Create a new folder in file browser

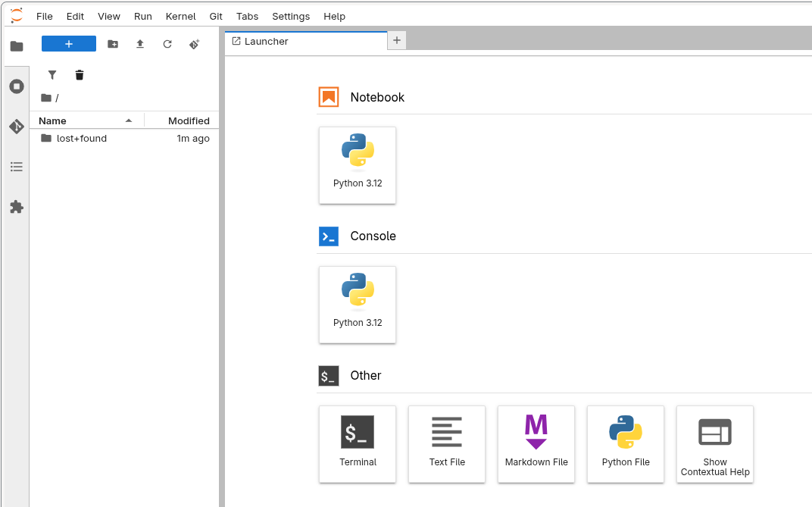(113, 44)
